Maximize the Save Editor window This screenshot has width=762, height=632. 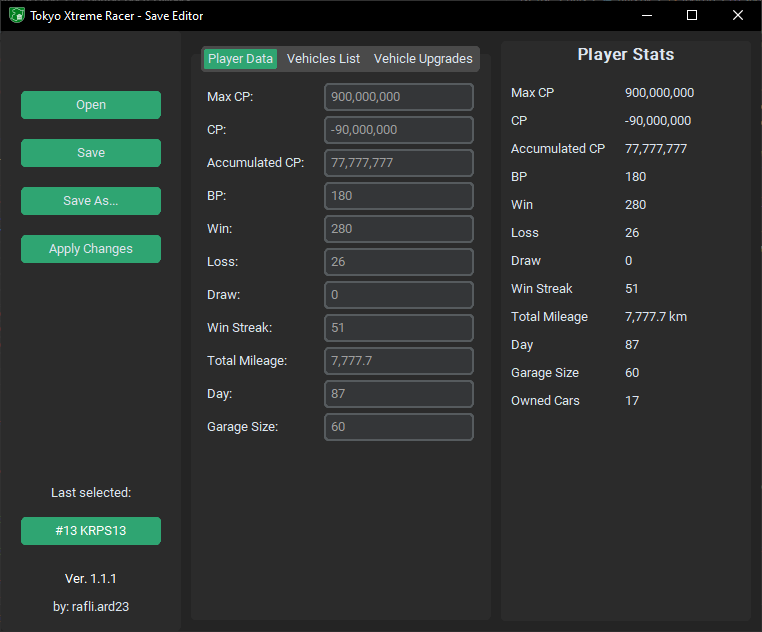[692, 16]
